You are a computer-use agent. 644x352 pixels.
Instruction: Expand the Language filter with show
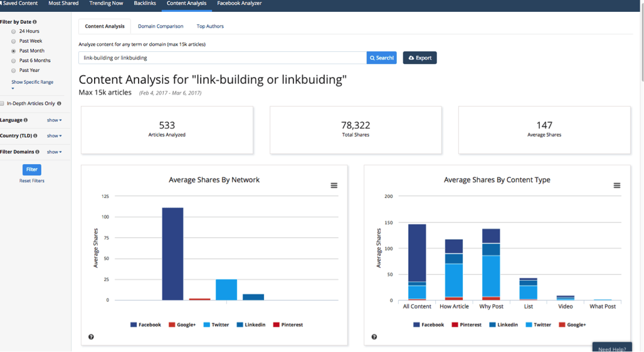[54, 120]
